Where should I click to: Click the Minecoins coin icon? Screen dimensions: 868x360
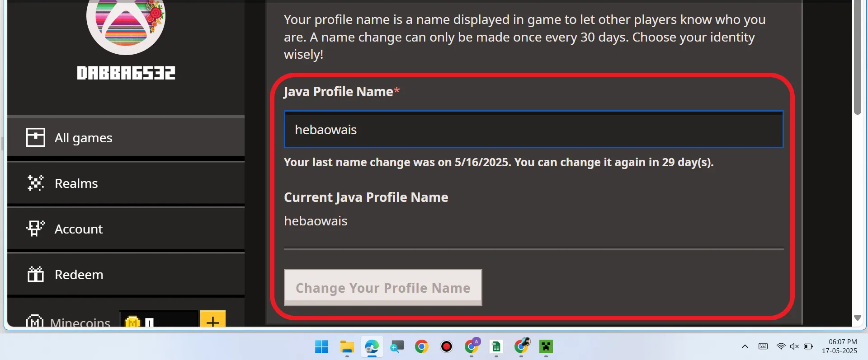coord(132,322)
